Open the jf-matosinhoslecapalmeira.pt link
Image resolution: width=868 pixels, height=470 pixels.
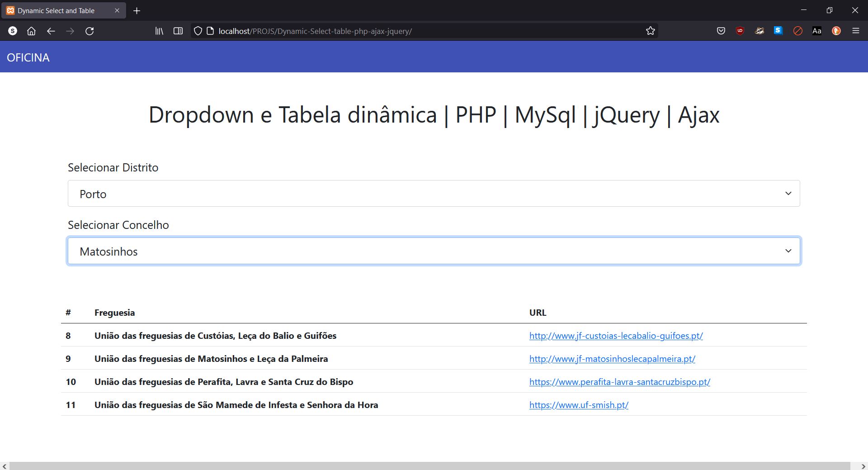point(612,359)
